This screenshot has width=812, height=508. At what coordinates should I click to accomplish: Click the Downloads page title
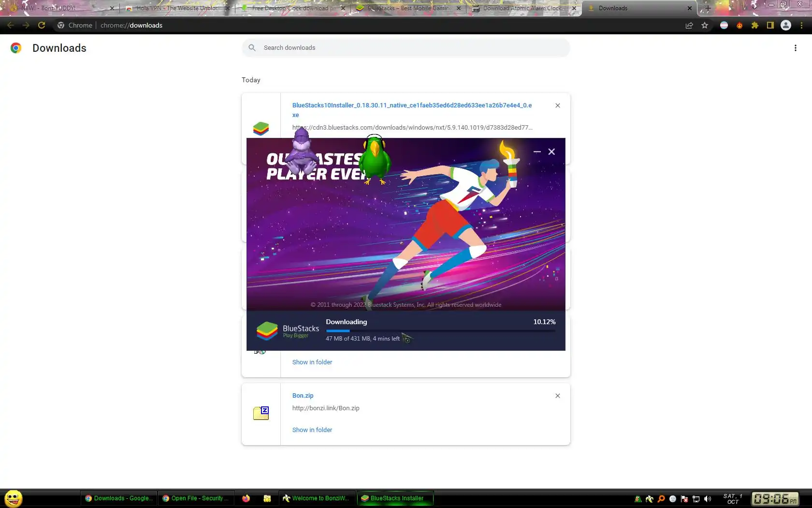pos(59,48)
